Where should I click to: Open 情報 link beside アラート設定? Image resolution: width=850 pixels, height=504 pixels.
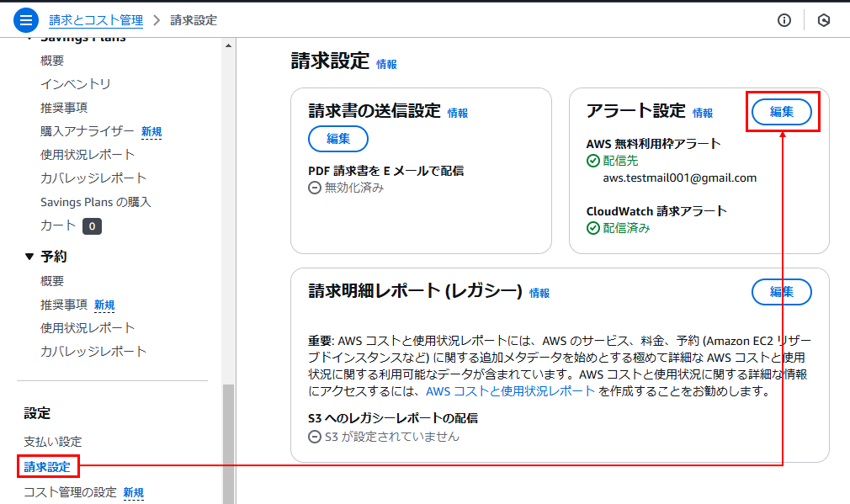(703, 114)
